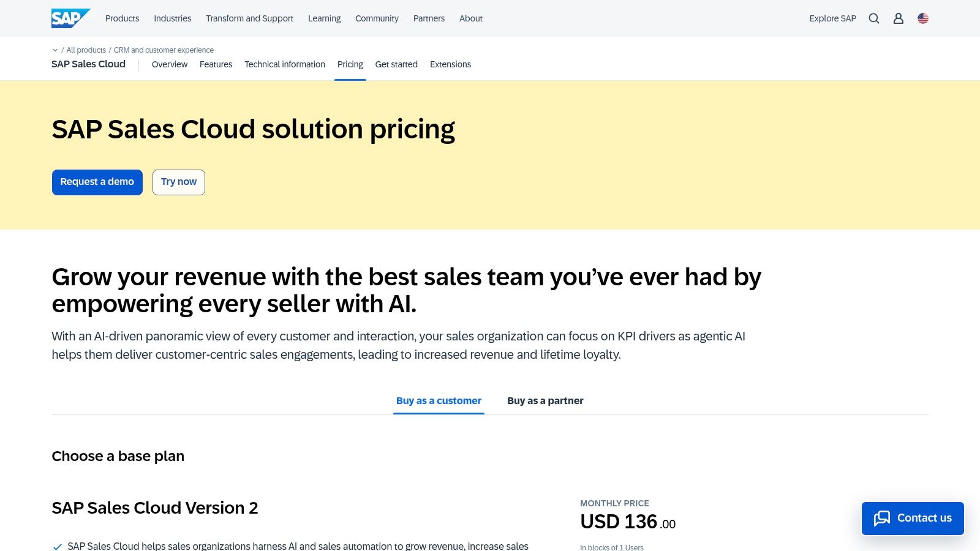Click the user profile icon
This screenshot has height=551, width=980.
[x=898, y=18]
